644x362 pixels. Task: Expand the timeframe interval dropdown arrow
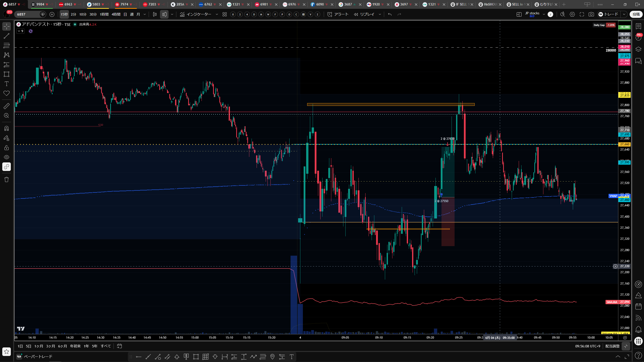point(145,14)
